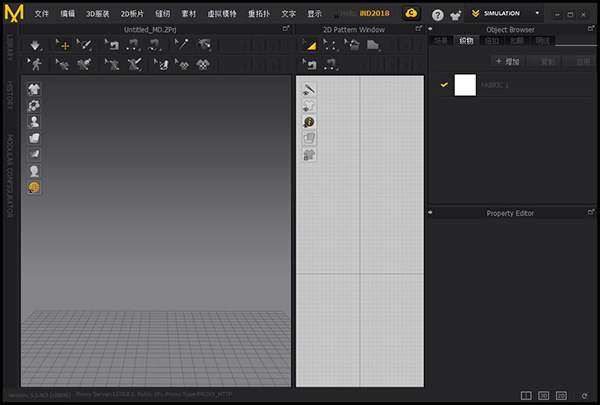The width and height of the screenshot is (600, 405).
Task: Toggle the avatar display icon in 3D view
Action: click(x=34, y=122)
